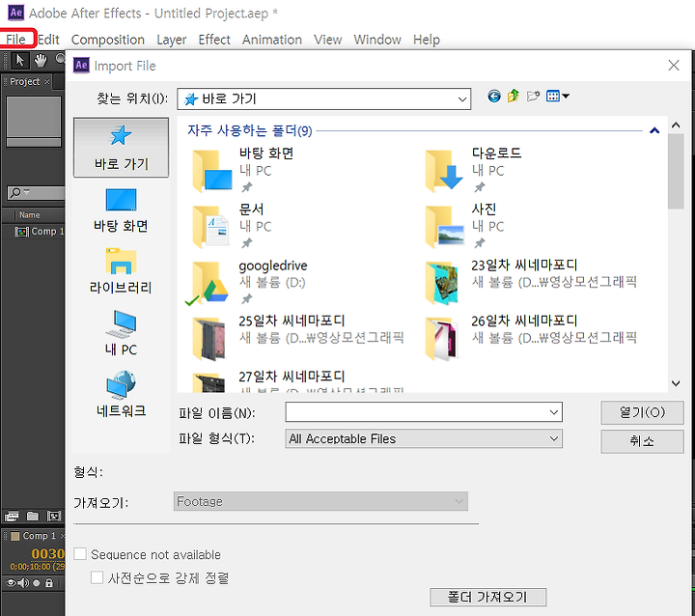Open the Composition menu

click(108, 40)
